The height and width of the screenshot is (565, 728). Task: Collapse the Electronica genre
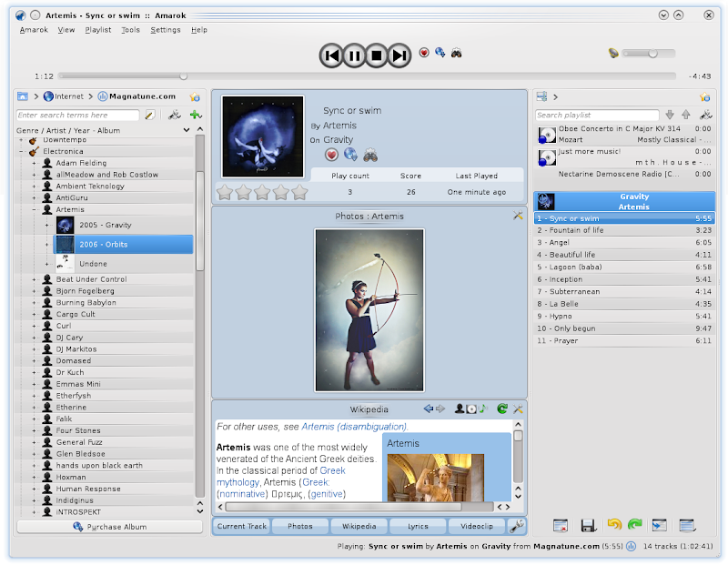(x=21, y=151)
